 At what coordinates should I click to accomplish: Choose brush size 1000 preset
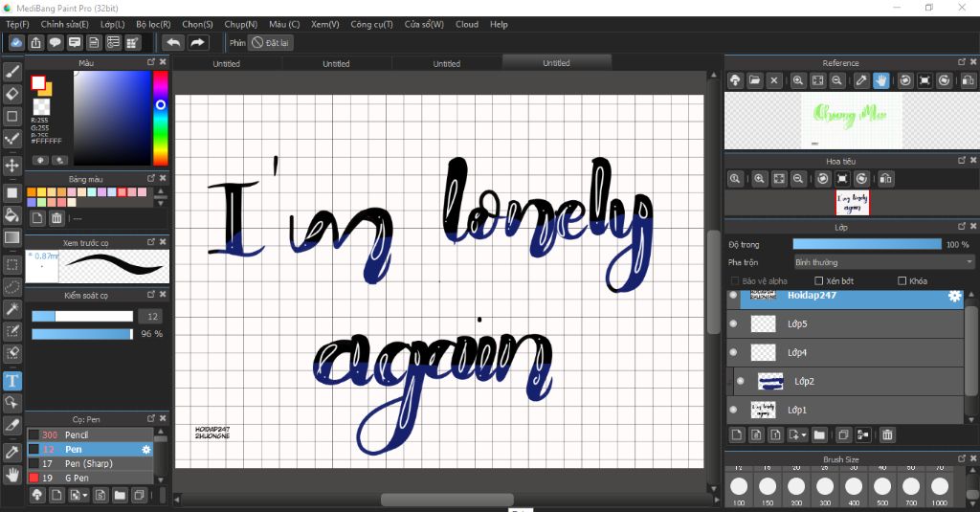tap(940, 488)
